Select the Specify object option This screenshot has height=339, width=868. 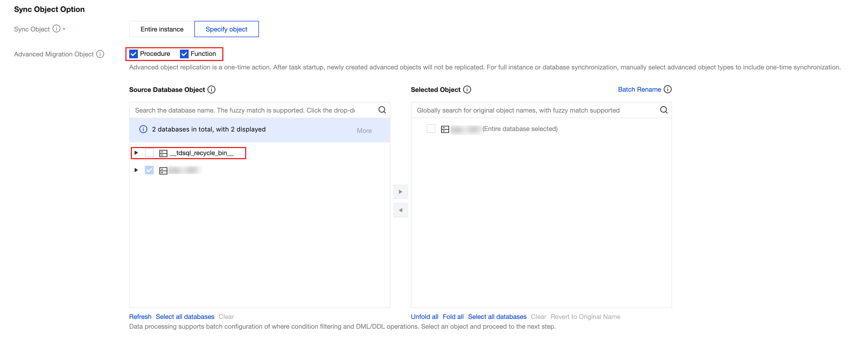tap(226, 29)
